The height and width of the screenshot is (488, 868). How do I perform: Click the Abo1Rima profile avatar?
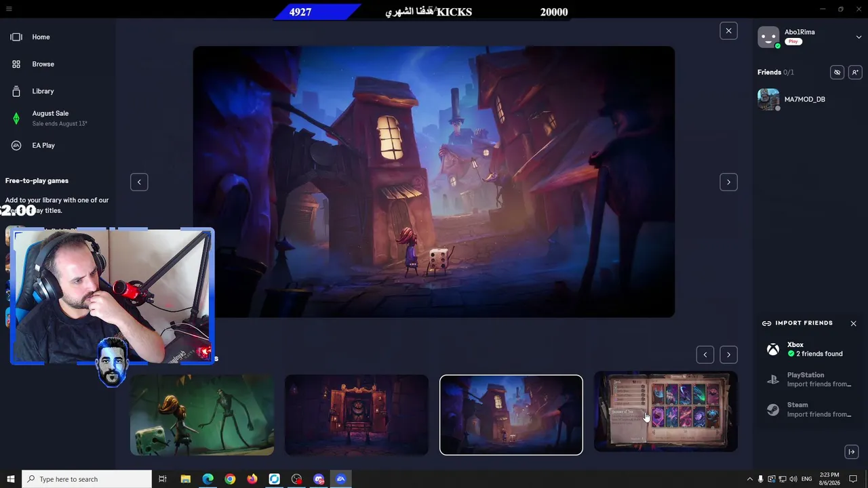[768, 37]
